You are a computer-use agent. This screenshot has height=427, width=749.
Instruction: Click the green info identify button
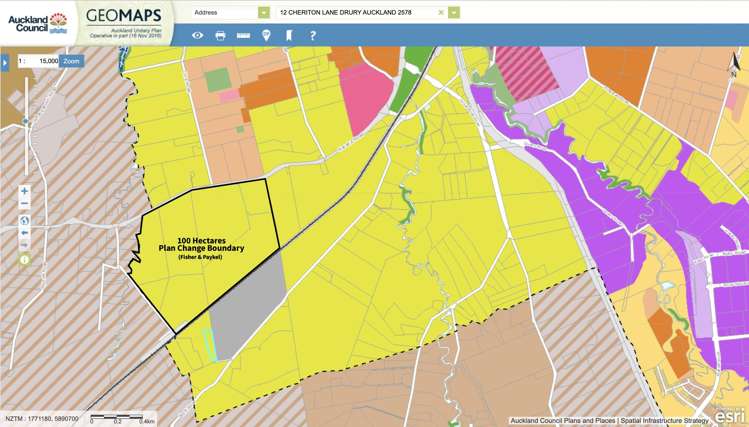25,259
